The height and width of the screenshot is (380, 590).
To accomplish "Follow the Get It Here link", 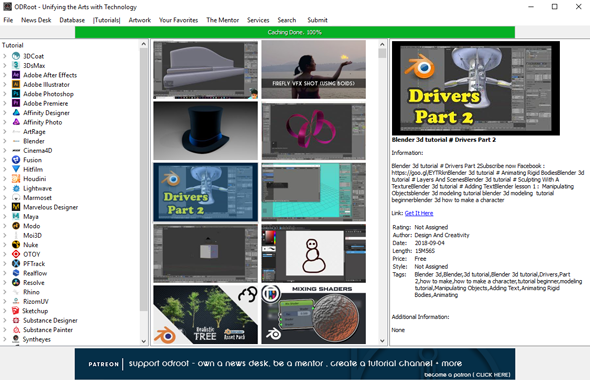I will (x=419, y=213).
